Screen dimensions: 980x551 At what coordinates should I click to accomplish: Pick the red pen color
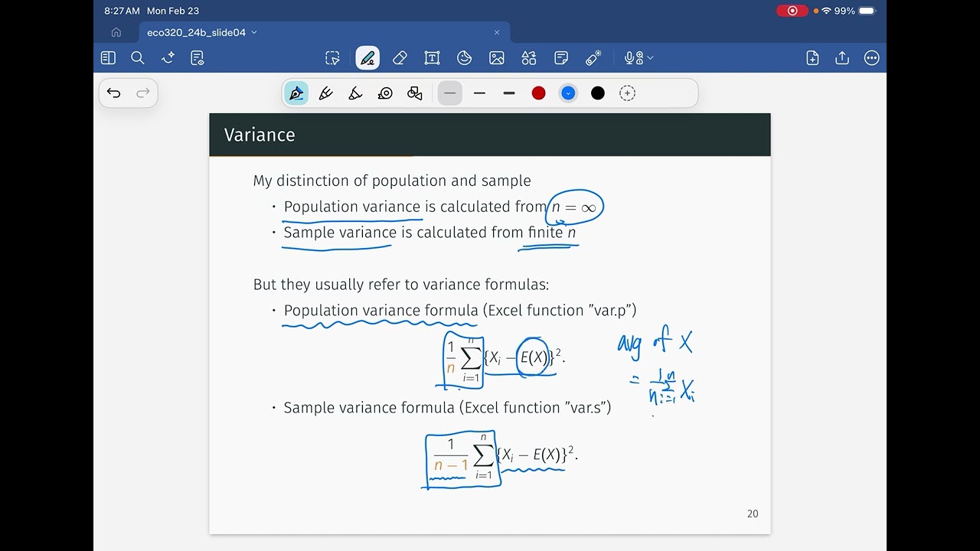[x=539, y=93]
